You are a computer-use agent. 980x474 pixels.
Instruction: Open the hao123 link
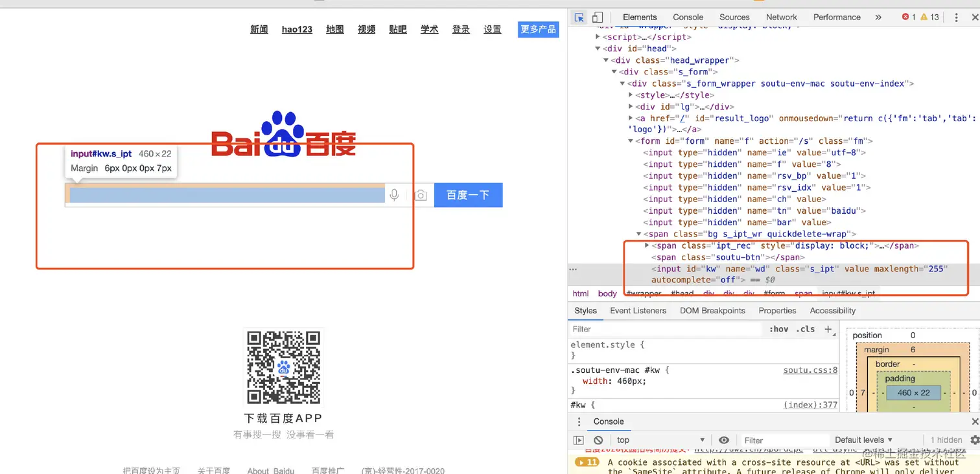pos(297,29)
